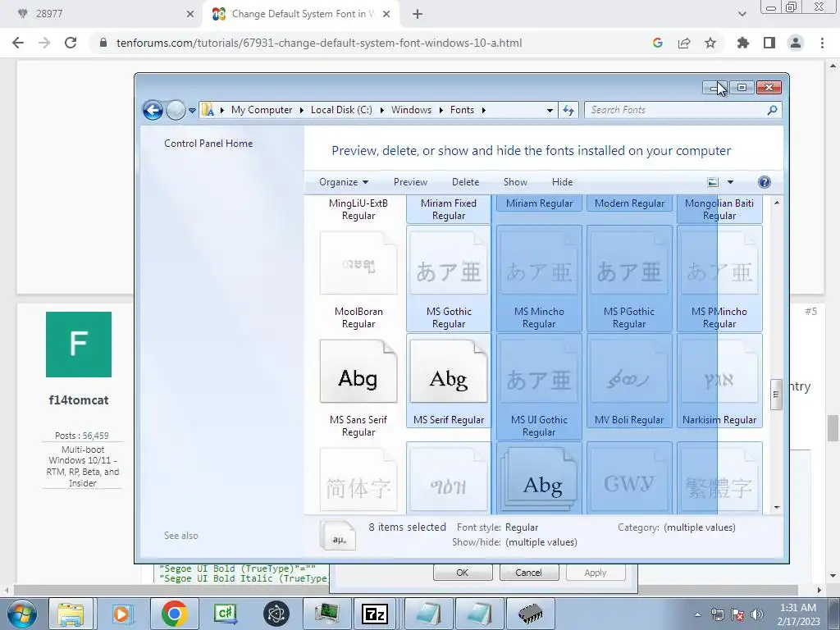Image resolution: width=840 pixels, height=630 pixels.
Task: Change view with the view icon button
Action: pos(713,182)
